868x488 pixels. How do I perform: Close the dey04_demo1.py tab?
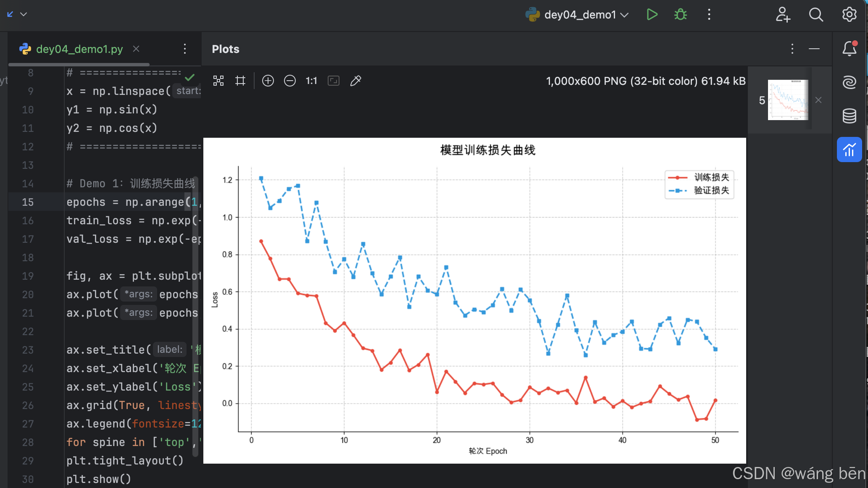pos(136,49)
